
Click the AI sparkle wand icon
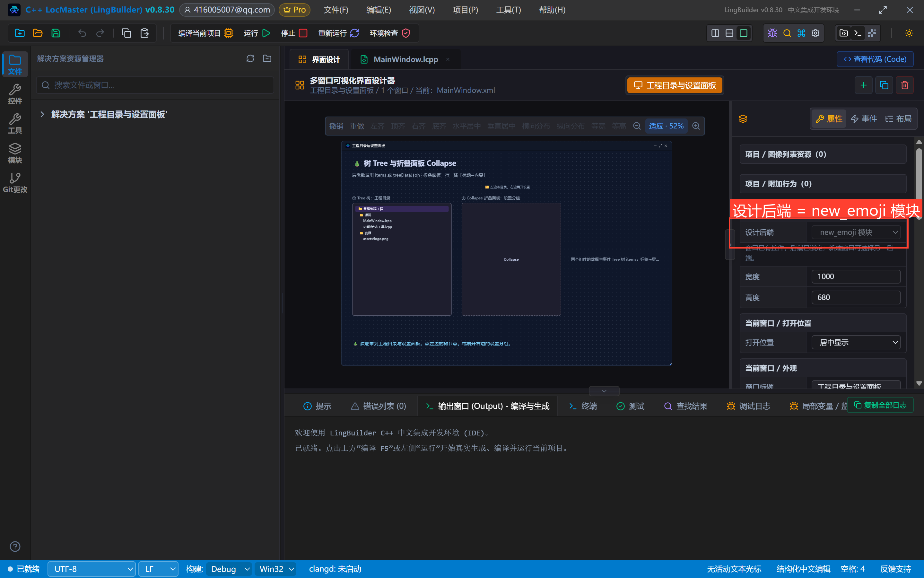(x=872, y=33)
